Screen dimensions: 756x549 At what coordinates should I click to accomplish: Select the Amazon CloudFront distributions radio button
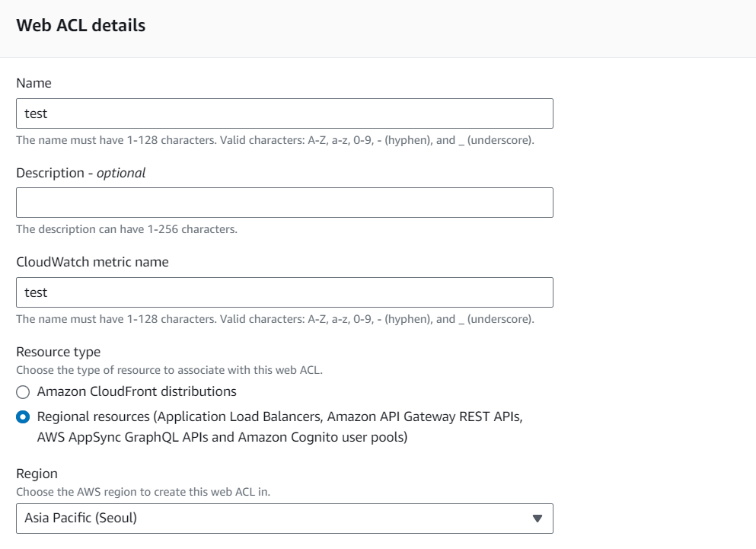point(23,392)
